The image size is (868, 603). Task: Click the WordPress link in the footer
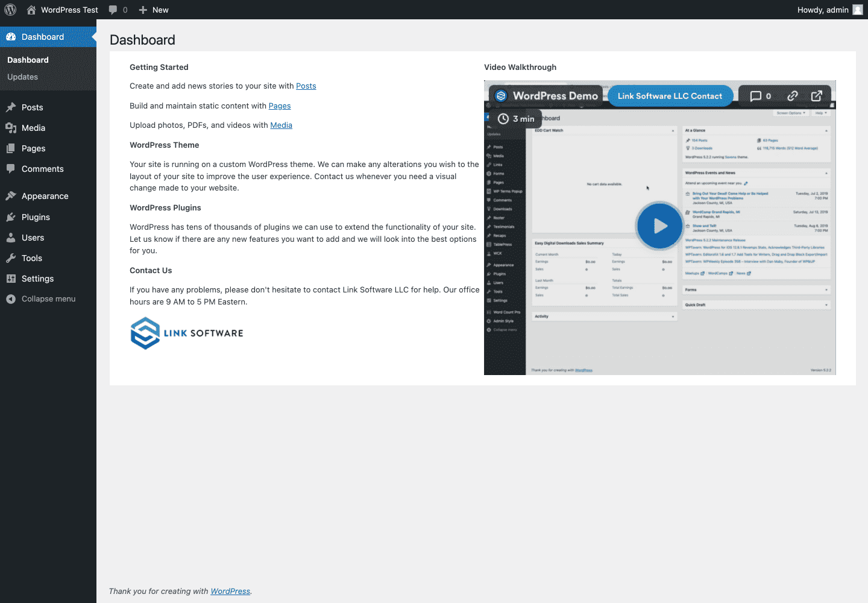click(x=230, y=591)
